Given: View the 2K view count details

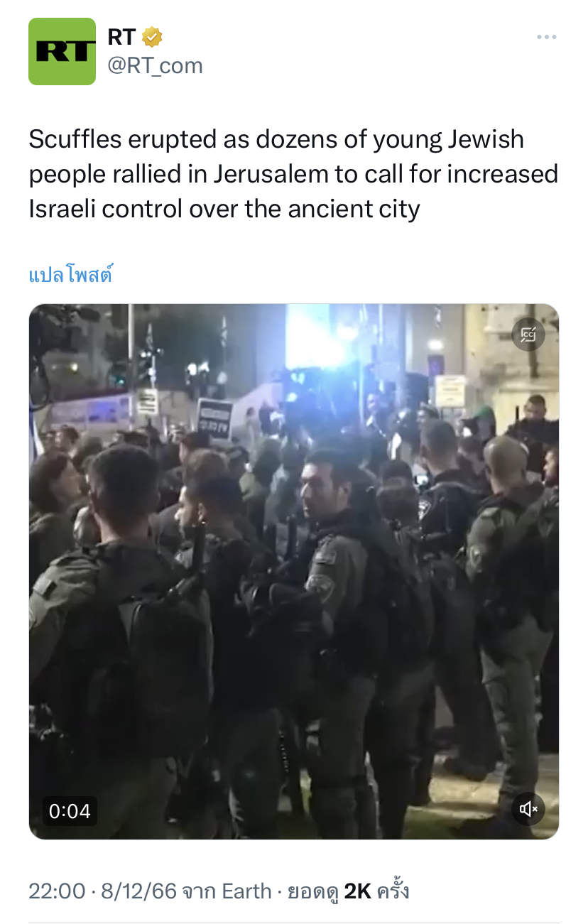Looking at the screenshot, I should click(358, 891).
